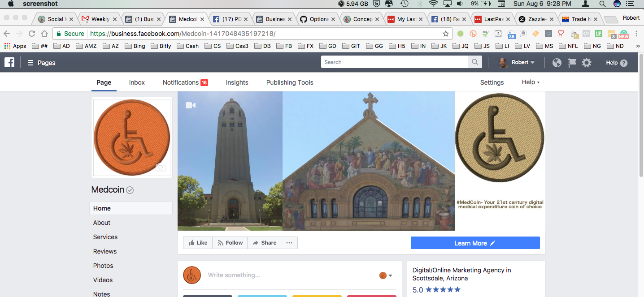The width and height of the screenshot is (644, 297).
Task: Open Help with question mark icon
Action: [617, 63]
